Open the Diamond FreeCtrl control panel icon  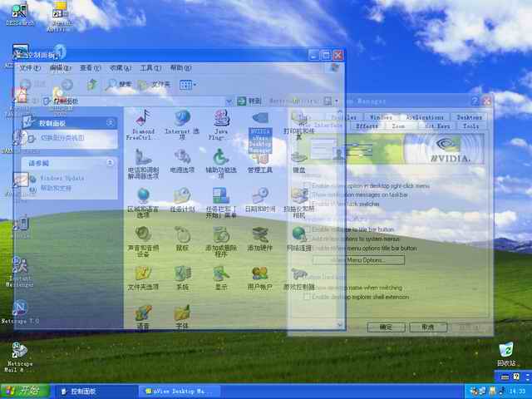click(143, 121)
